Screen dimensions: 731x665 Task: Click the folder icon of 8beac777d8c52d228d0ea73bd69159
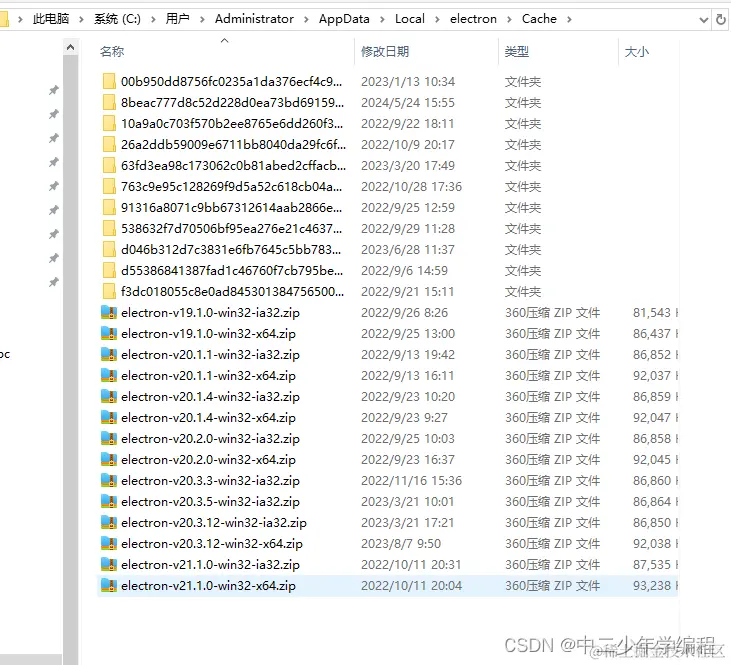pos(109,102)
